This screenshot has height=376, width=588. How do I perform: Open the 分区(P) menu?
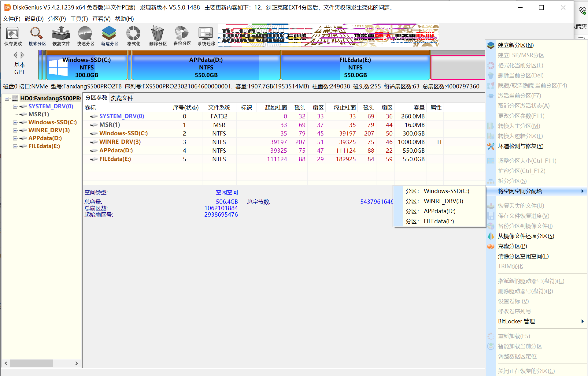(x=57, y=19)
